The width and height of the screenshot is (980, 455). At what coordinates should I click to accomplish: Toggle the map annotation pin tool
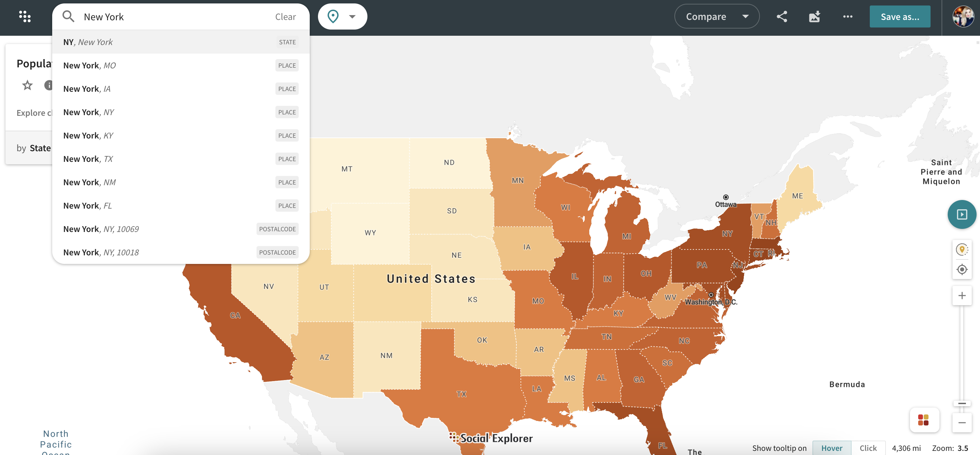(x=961, y=249)
